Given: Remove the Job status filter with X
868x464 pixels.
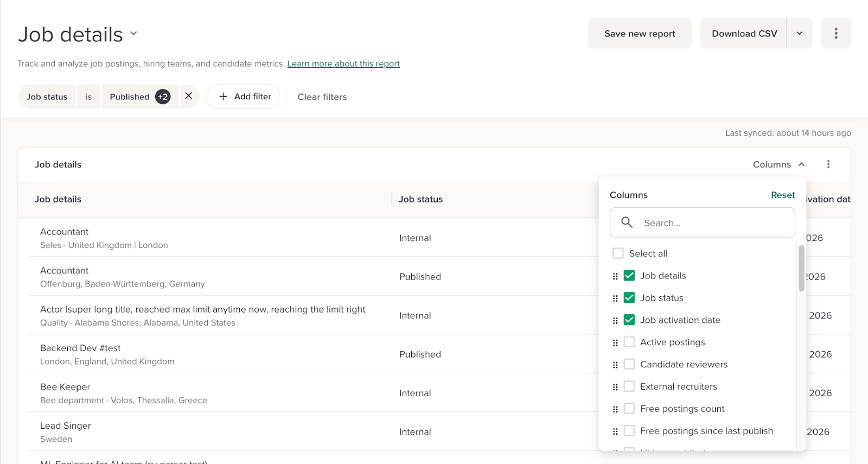Looking at the screenshot, I should click(189, 96).
